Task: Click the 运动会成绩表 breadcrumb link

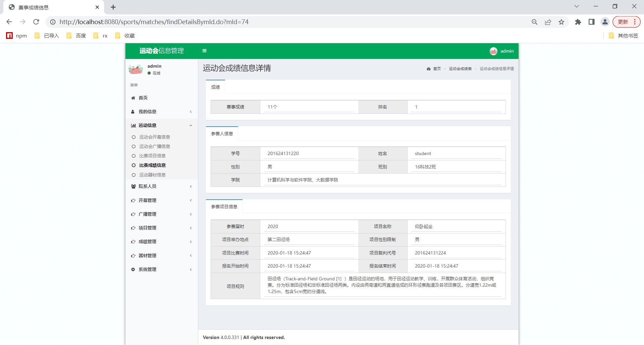Action: coord(460,69)
